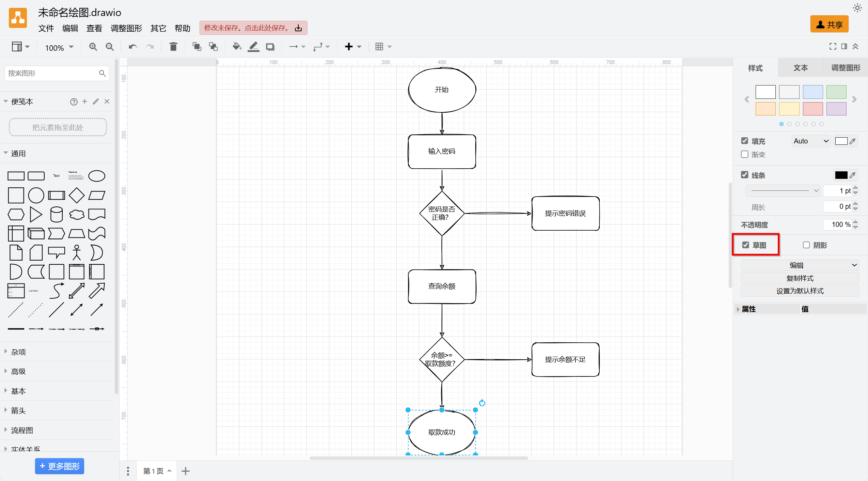
Task: Enable the 渐变 gradient checkbox
Action: coord(745,154)
